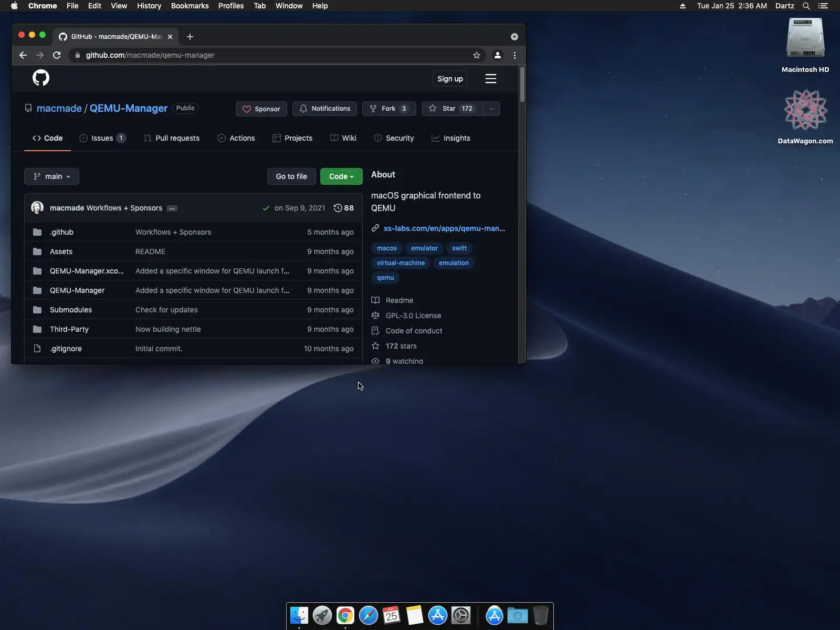
Task: Select the Macintosh HD desktop icon
Action: point(805,45)
